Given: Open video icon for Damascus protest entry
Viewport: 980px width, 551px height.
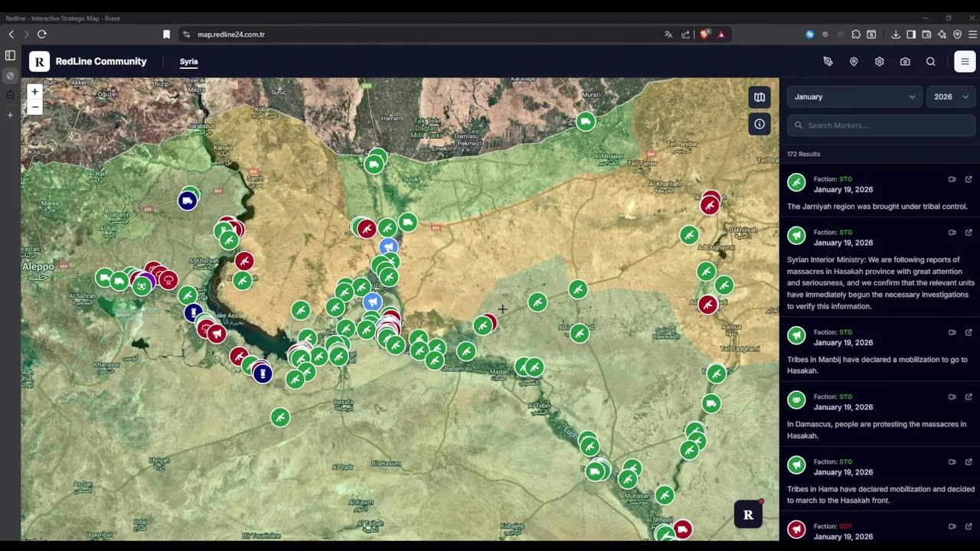Looking at the screenshot, I should pyautogui.click(x=952, y=397).
